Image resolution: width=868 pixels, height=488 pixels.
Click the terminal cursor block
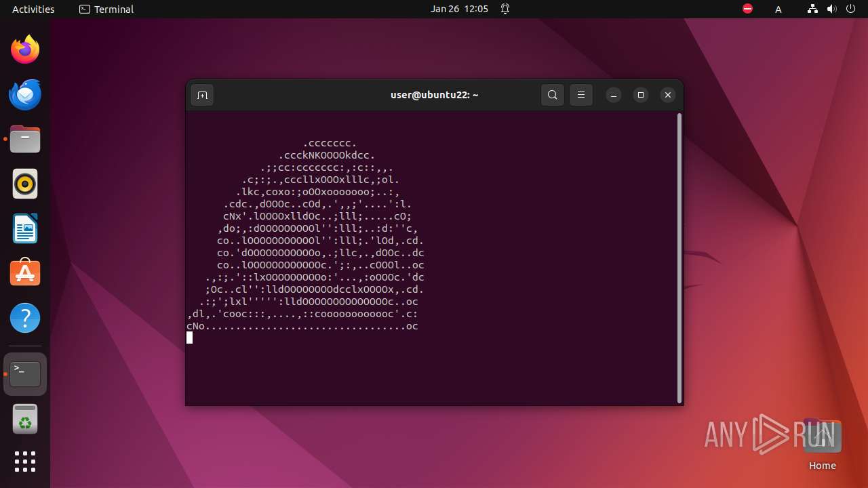pos(190,338)
